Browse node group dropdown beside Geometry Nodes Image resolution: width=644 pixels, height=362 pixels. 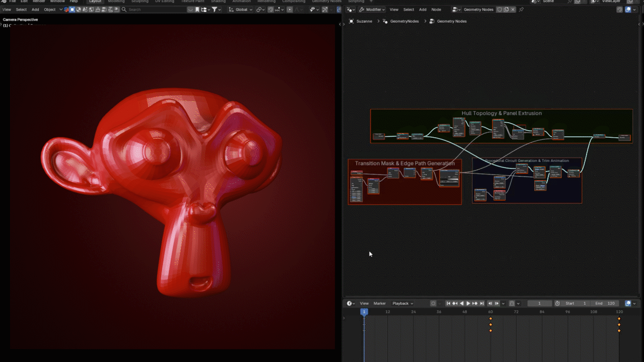pyautogui.click(x=456, y=10)
